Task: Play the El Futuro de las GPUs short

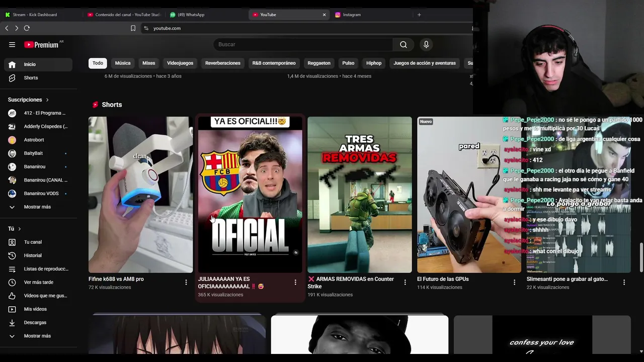Action: [x=469, y=195]
